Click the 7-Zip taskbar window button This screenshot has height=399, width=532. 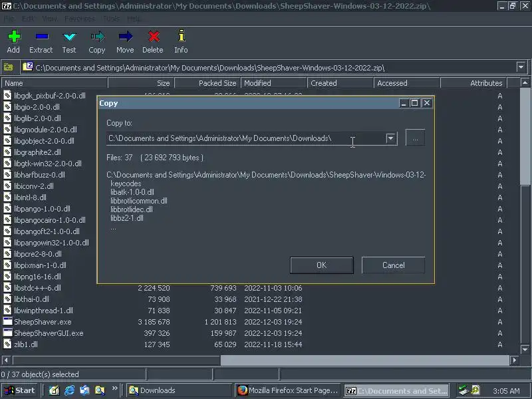tap(396, 390)
